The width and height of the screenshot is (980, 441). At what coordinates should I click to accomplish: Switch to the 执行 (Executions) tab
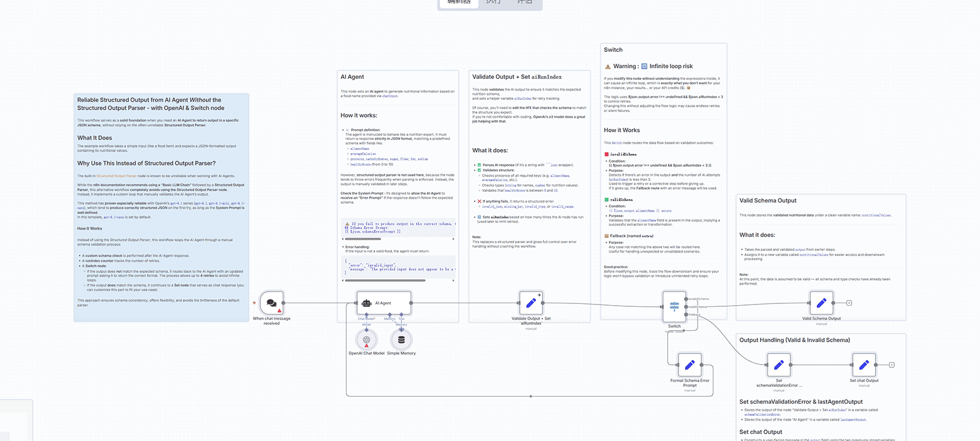point(494,2)
